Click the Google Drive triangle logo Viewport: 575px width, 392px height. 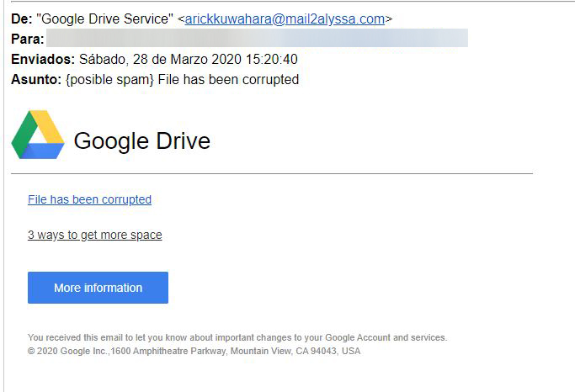click(x=38, y=135)
